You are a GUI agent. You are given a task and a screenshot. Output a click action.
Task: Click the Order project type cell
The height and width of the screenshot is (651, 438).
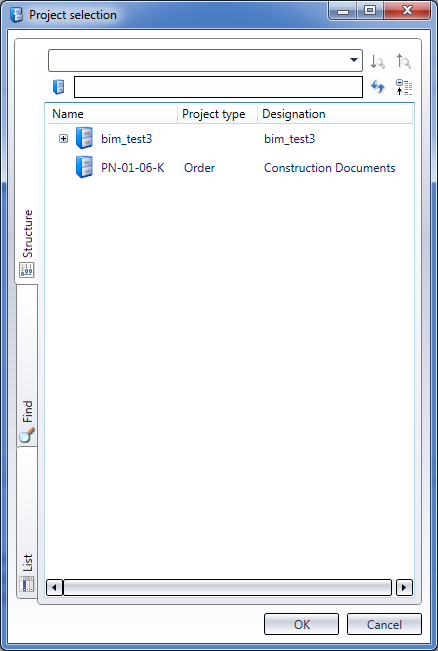click(x=199, y=168)
